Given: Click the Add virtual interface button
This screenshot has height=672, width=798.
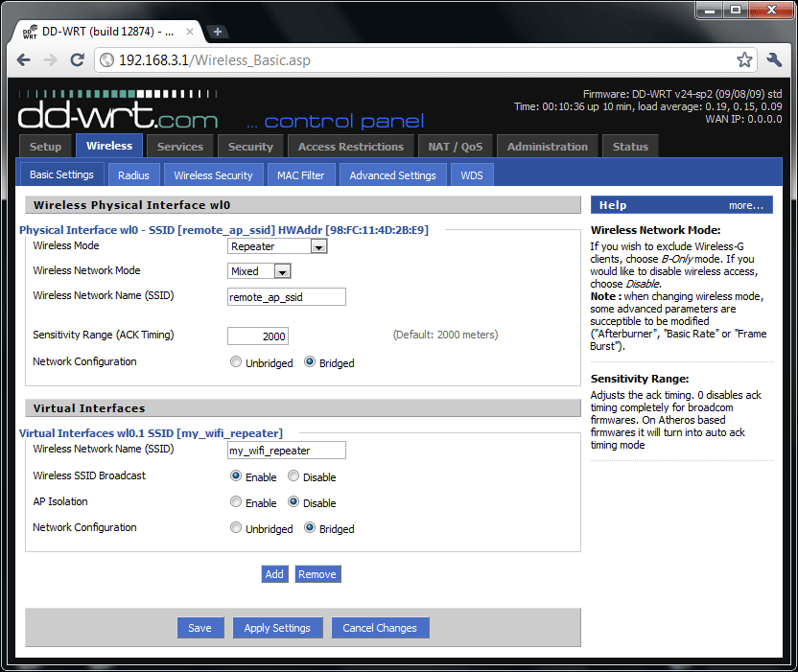Looking at the screenshot, I should click(274, 574).
